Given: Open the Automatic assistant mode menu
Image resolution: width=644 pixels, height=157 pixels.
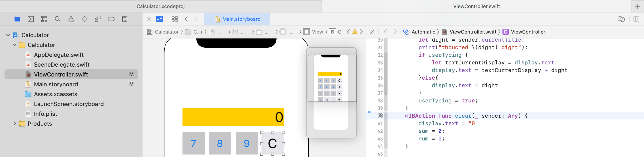Looking at the screenshot, I should tap(419, 32).
